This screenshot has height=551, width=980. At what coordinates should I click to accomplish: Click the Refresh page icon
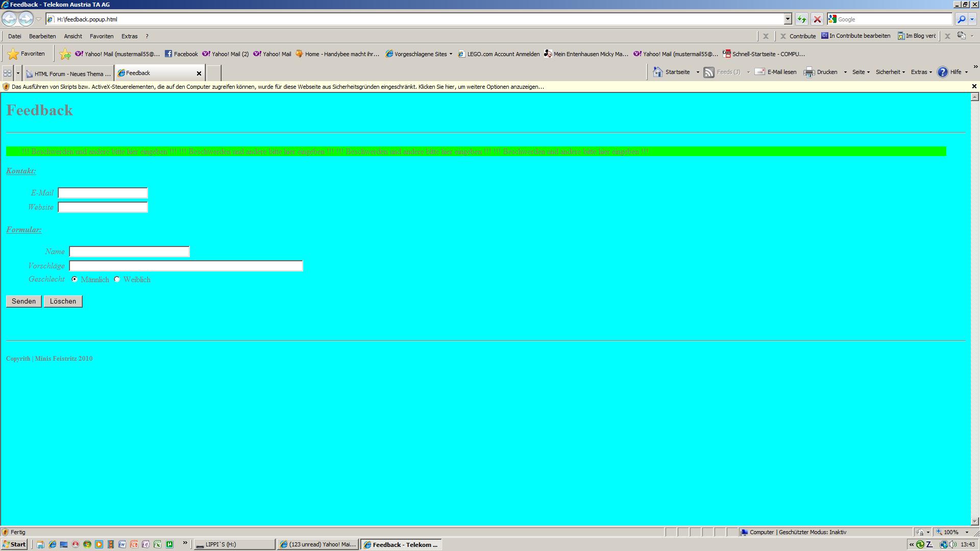801,19
